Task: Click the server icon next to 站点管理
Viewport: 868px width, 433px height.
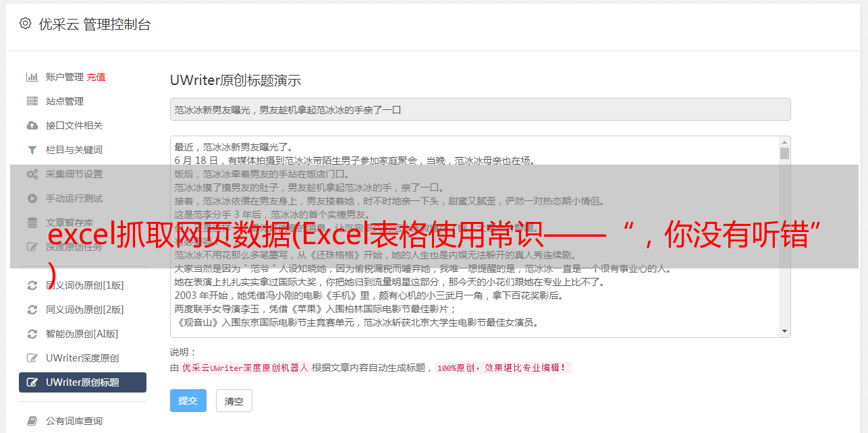Action: 32,101
